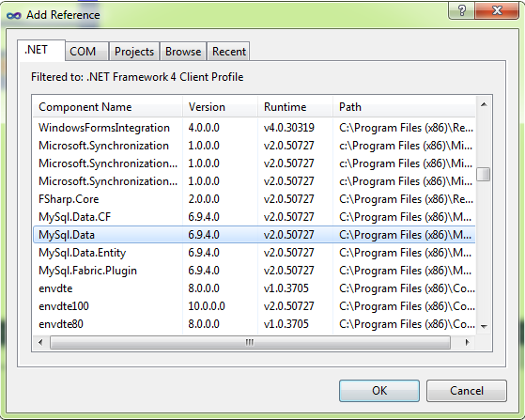Screen dimensions: 525x420
Task: Click the horizontal scrollbar thumb
Action: pos(250,342)
